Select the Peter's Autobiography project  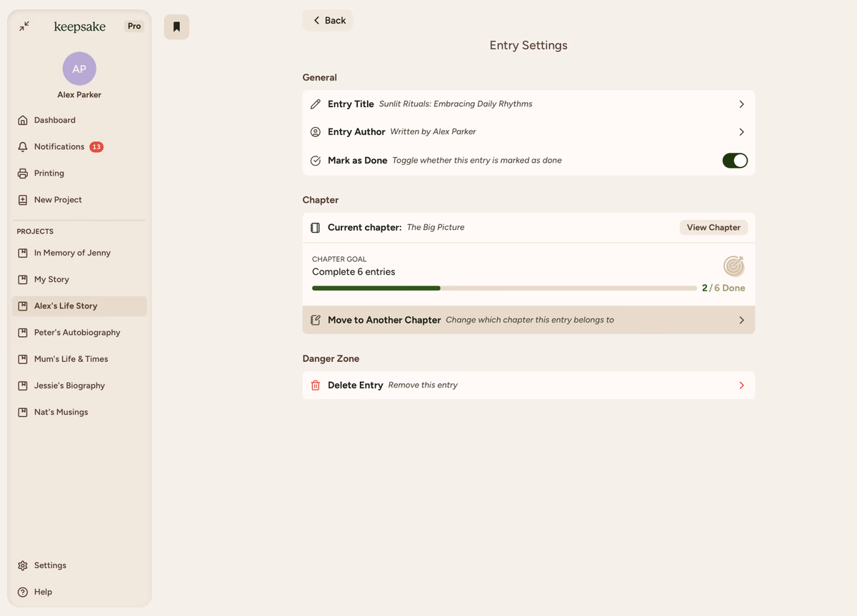point(77,333)
